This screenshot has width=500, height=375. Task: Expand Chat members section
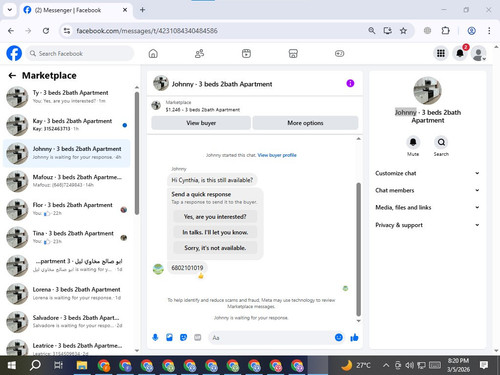[x=427, y=190]
